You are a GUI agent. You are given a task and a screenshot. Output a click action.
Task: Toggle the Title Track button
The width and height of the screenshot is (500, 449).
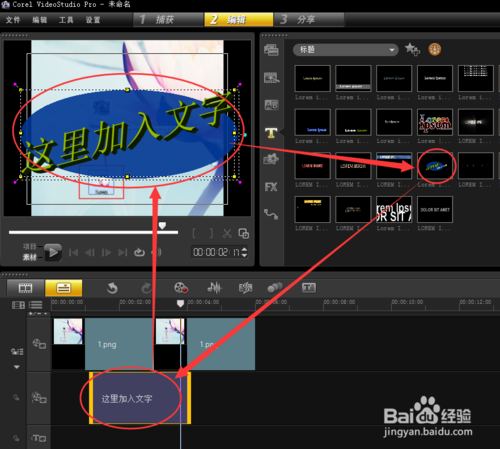[39, 438]
